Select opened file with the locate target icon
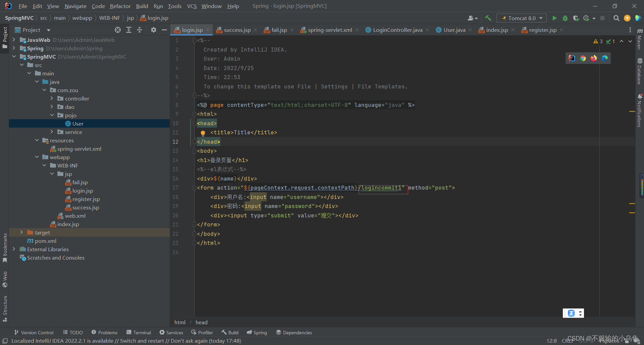The height and width of the screenshot is (345, 644). coord(118,30)
